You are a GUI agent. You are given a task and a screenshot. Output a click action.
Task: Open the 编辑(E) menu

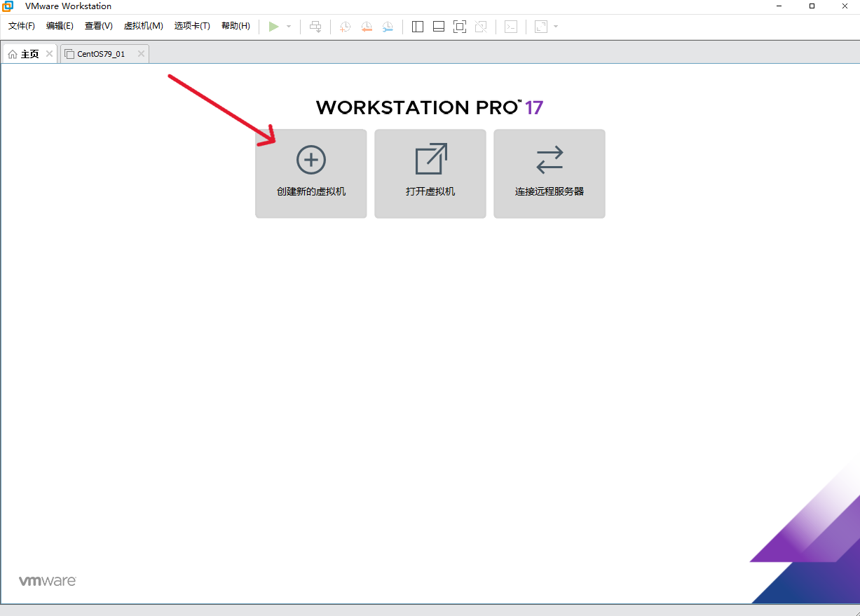[x=60, y=26]
